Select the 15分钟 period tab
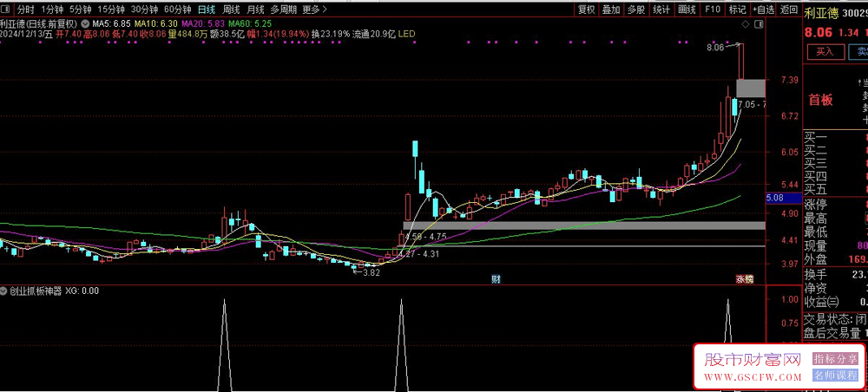This screenshot has height=392, width=868. pos(111,10)
